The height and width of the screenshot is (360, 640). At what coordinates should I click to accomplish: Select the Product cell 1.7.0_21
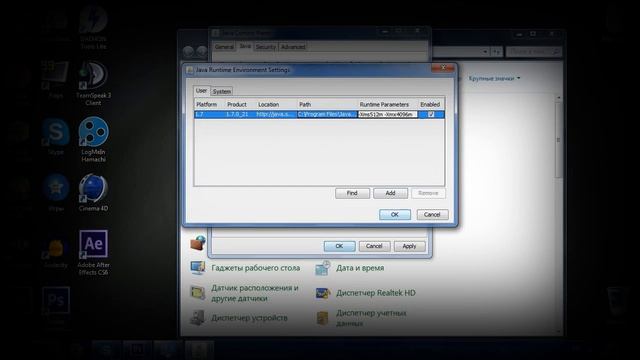click(x=240, y=114)
